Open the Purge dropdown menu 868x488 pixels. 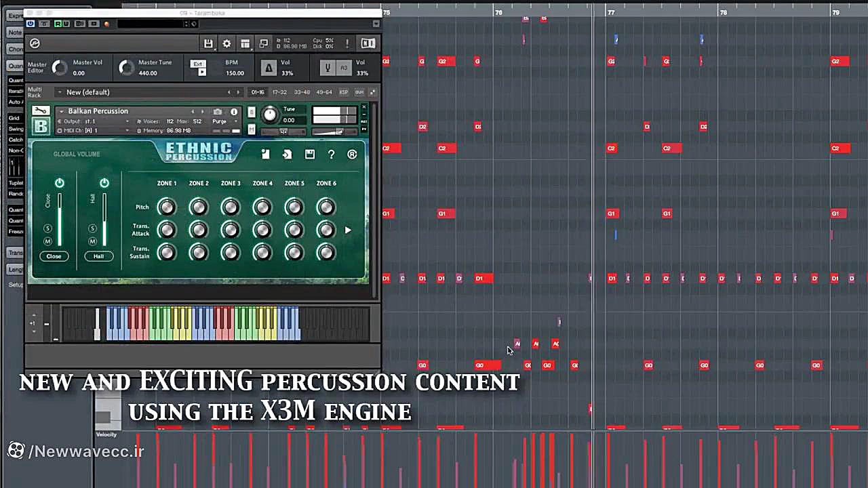point(235,121)
